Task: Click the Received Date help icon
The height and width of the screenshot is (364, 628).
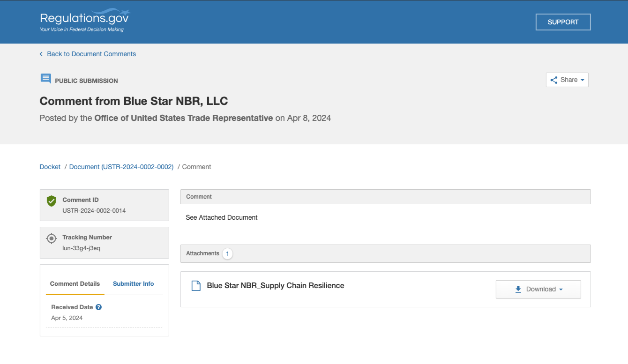Action: tap(98, 307)
